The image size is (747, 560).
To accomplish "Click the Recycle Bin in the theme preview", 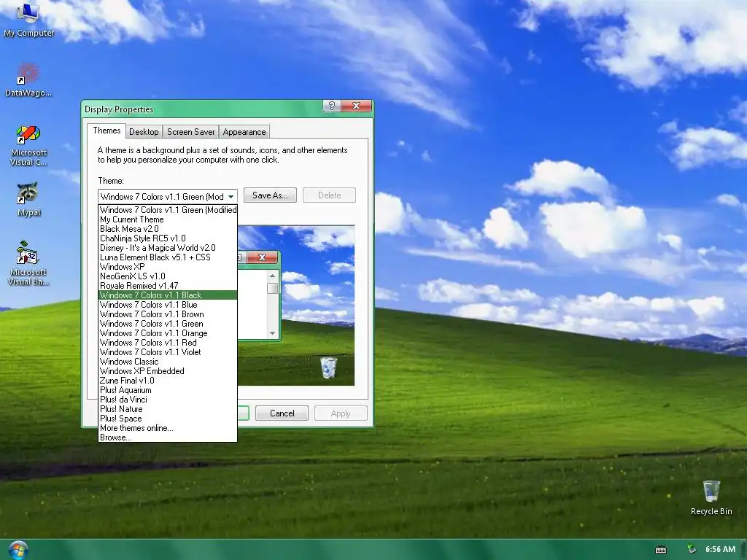I will [328, 367].
